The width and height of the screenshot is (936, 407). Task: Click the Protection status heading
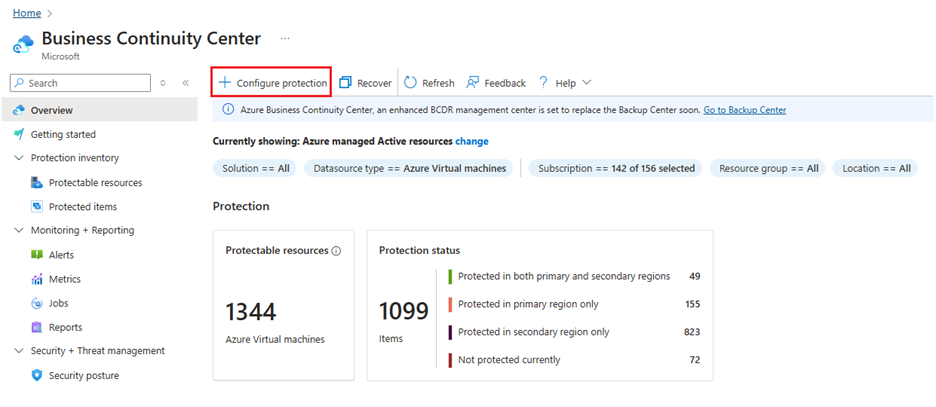[x=420, y=251]
